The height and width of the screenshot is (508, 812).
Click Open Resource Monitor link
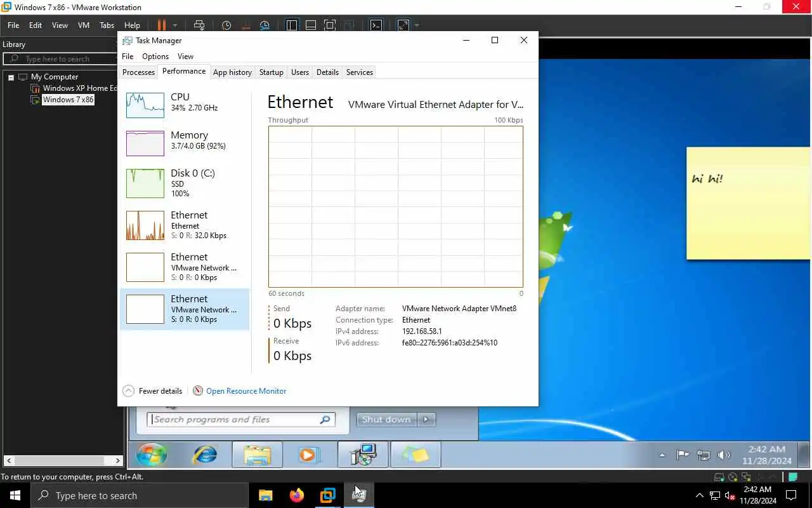[246, 391]
